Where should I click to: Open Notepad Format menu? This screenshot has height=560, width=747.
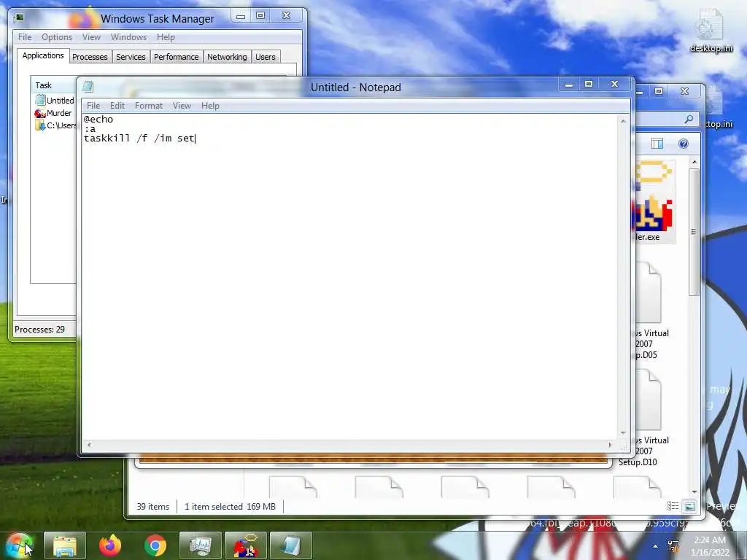pyautogui.click(x=149, y=106)
